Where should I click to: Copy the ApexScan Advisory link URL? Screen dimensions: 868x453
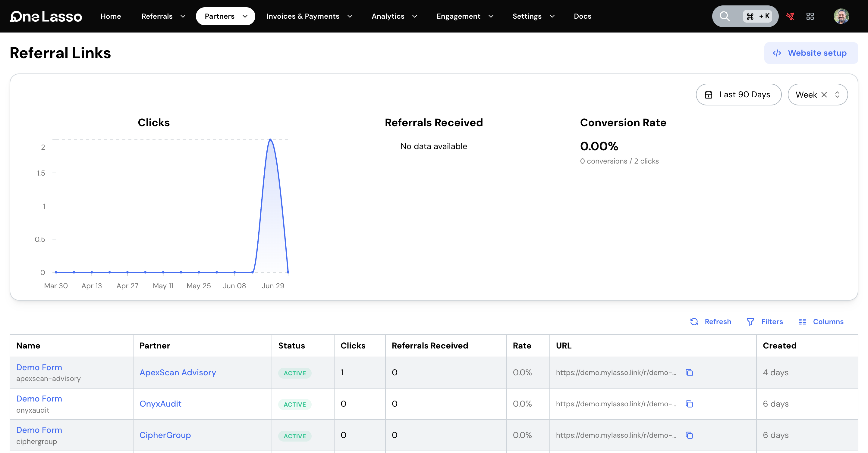click(689, 373)
